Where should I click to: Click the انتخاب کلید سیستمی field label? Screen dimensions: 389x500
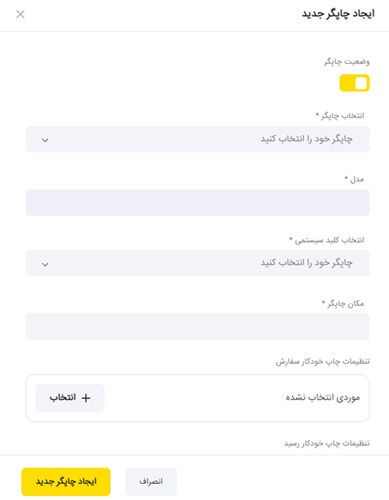[x=327, y=240]
